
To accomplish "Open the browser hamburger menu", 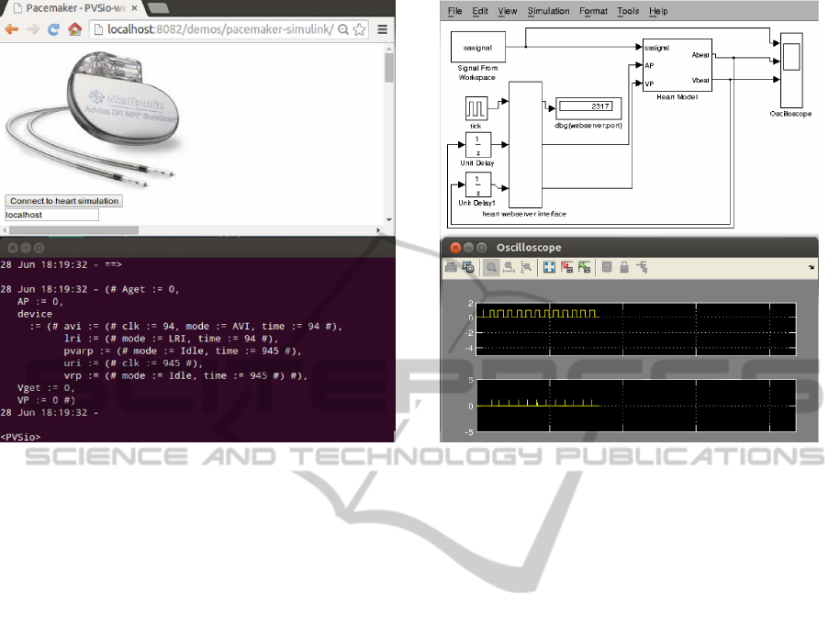I will click(x=383, y=28).
